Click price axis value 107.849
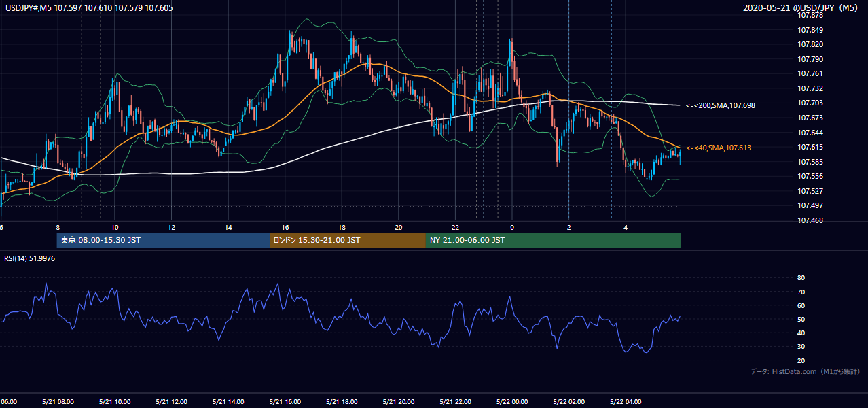The image size is (868, 408). pyautogui.click(x=811, y=30)
